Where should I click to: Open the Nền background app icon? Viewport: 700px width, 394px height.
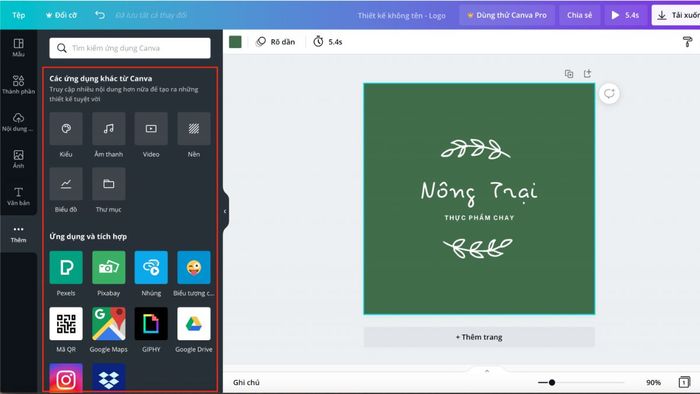point(194,129)
